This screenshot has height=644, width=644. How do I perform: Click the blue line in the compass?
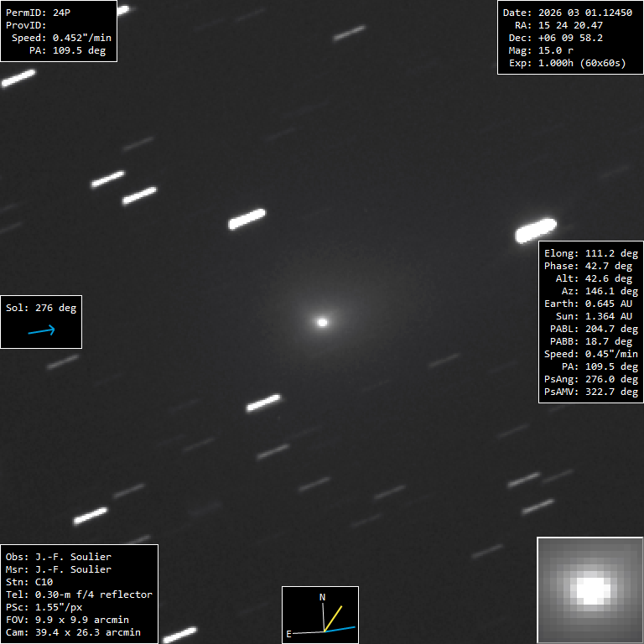pyautogui.click(x=342, y=628)
